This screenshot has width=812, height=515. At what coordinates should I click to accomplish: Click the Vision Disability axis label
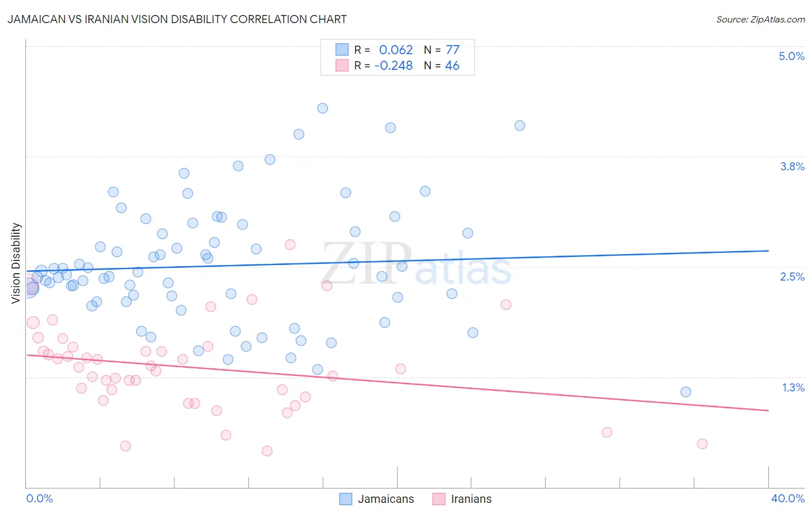tap(16, 263)
